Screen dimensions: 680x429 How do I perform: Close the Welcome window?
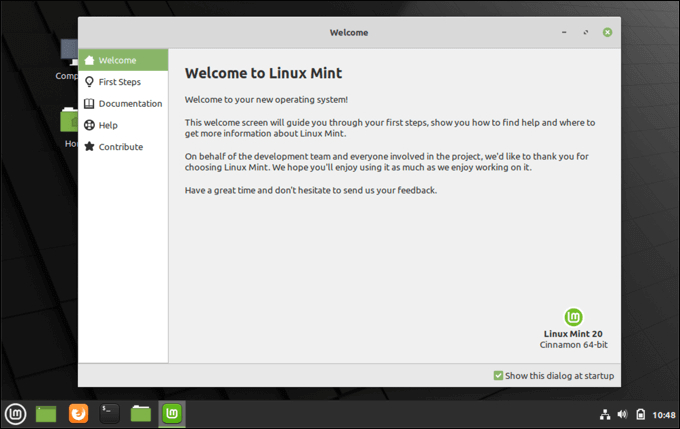tap(608, 33)
